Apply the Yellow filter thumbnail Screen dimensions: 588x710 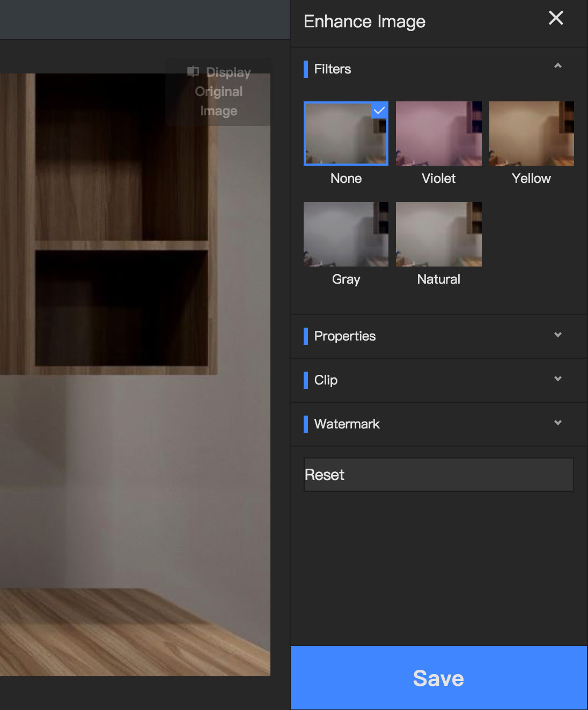pos(531,133)
